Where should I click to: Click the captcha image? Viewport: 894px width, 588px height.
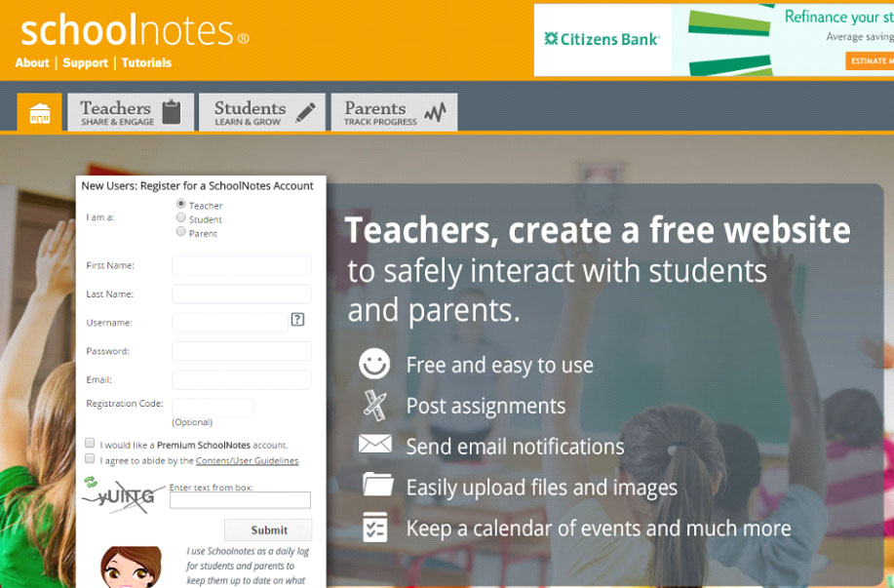click(x=123, y=497)
